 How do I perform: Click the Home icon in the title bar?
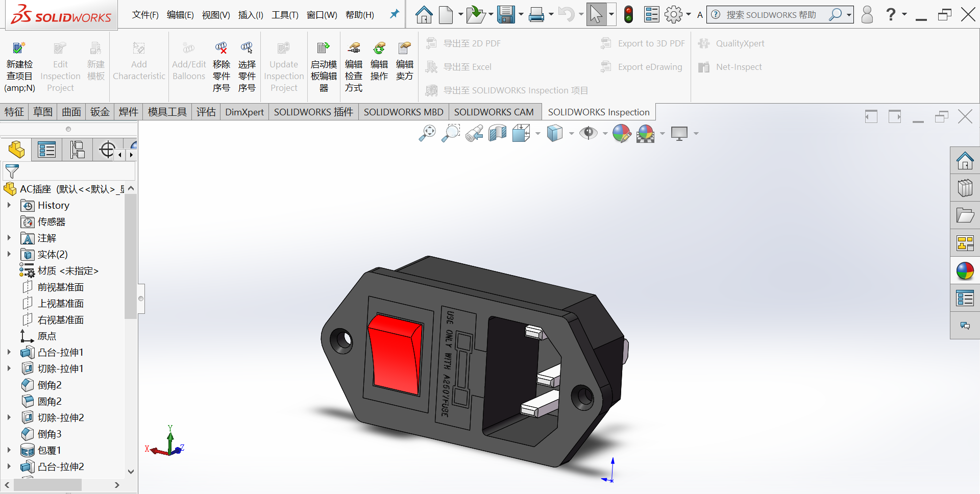pyautogui.click(x=424, y=15)
